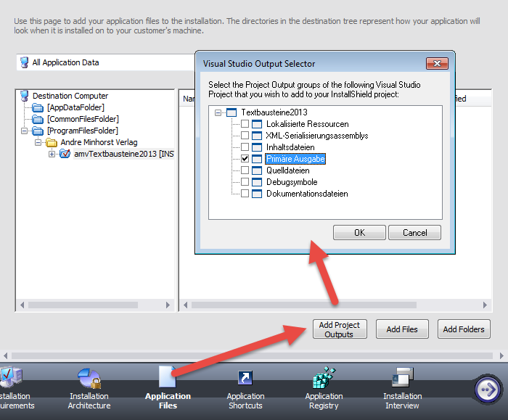The height and width of the screenshot is (420, 508).
Task: Select the Textbausteine2013 project label
Action: tap(274, 112)
